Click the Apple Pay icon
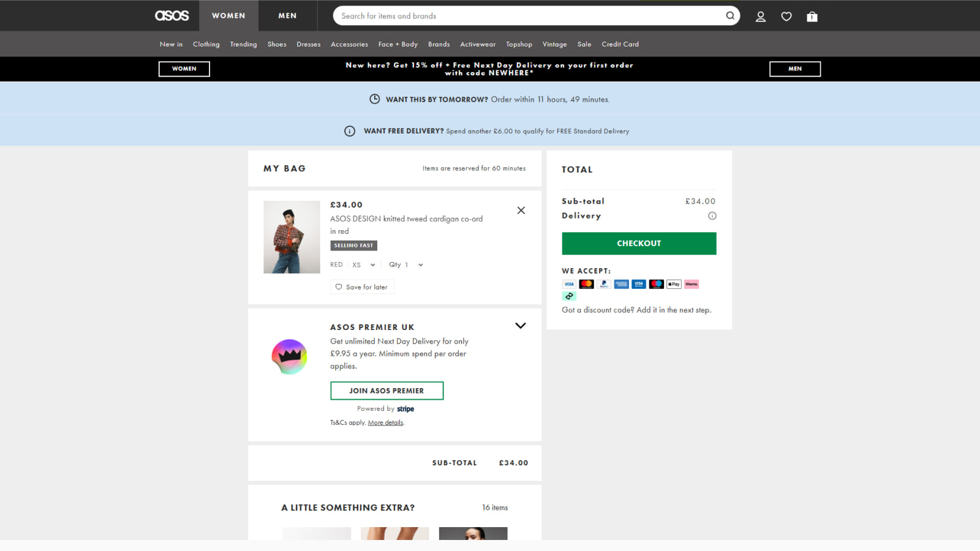 [x=673, y=284]
